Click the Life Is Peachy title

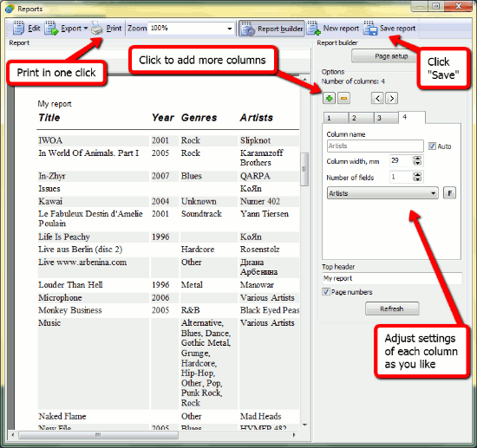[64, 237]
